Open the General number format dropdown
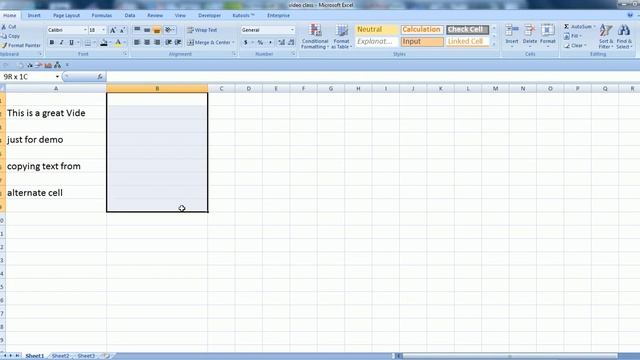This screenshot has height=360, width=640. click(292, 30)
